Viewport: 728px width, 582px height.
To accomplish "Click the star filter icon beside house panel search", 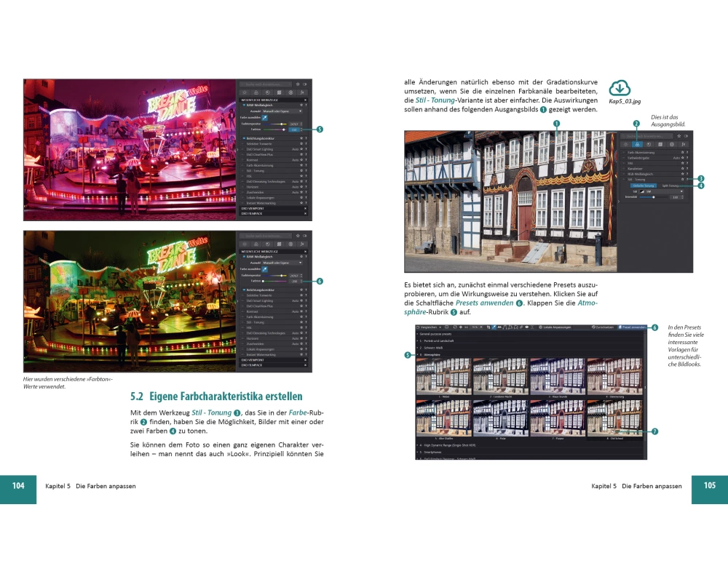I will (x=678, y=135).
